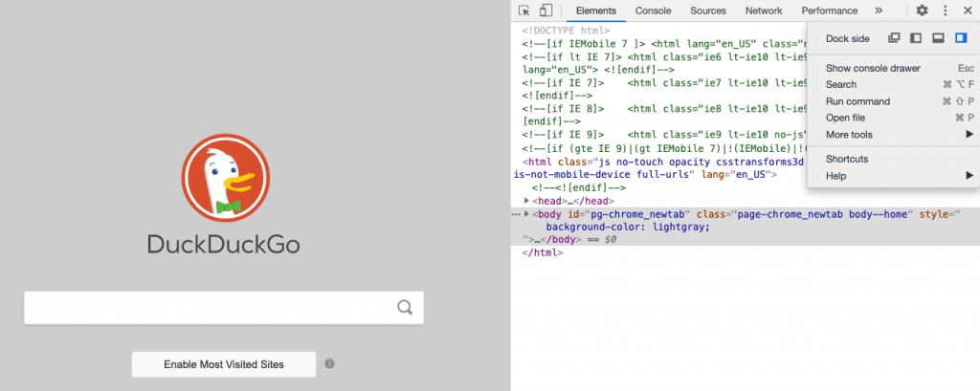Screen dimensions: 980x391
Task: Click the DuckDuckGo duck logo
Action: tap(226, 178)
